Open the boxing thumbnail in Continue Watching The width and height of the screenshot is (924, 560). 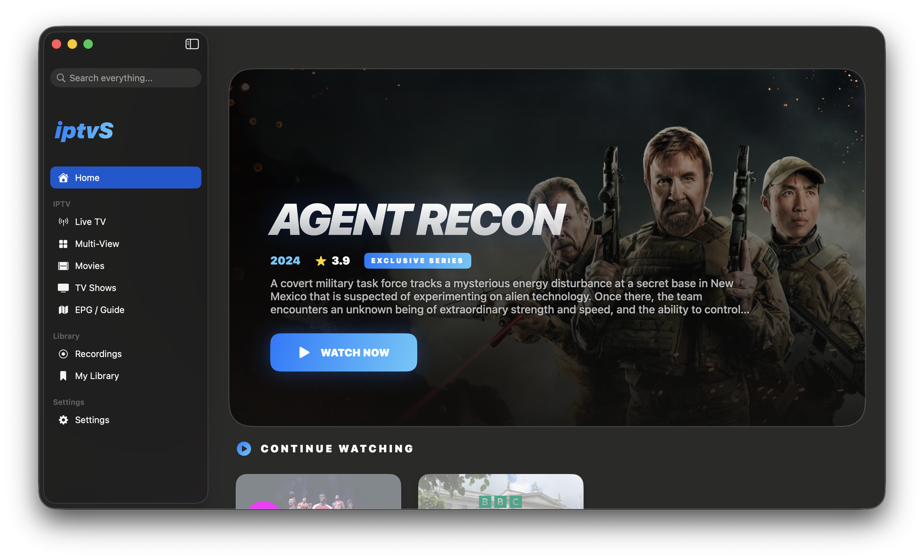click(x=318, y=492)
